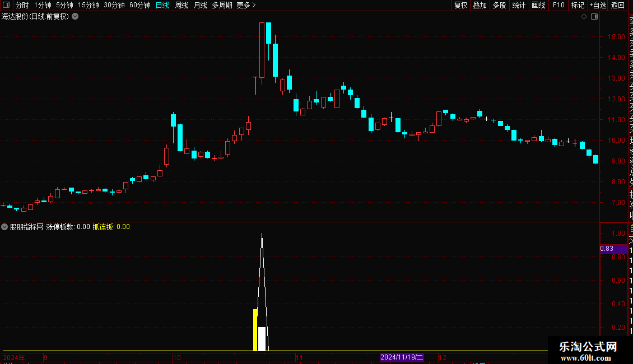Open F10 company information
This screenshot has width=633, height=364.
pyautogui.click(x=558, y=5)
